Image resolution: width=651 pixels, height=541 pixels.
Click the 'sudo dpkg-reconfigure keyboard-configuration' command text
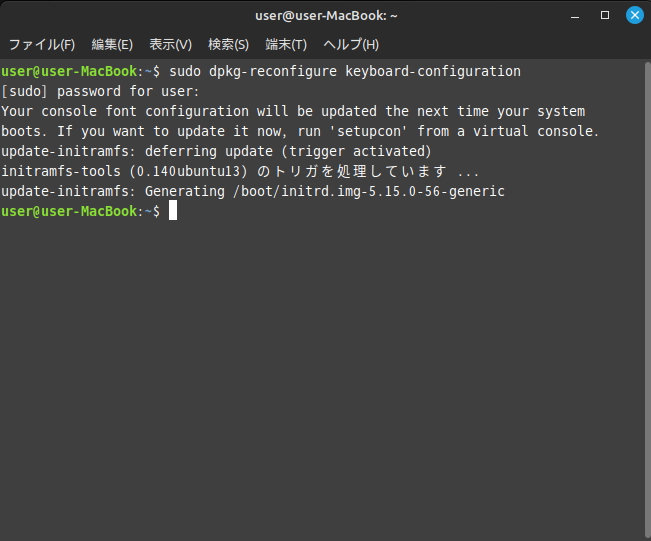[345, 71]
